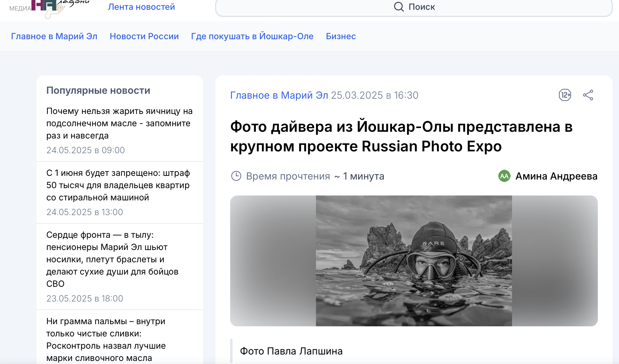619x364 pixels.
Task: Click the article category link Главное в Марий Эл
Action: point(279,95)
